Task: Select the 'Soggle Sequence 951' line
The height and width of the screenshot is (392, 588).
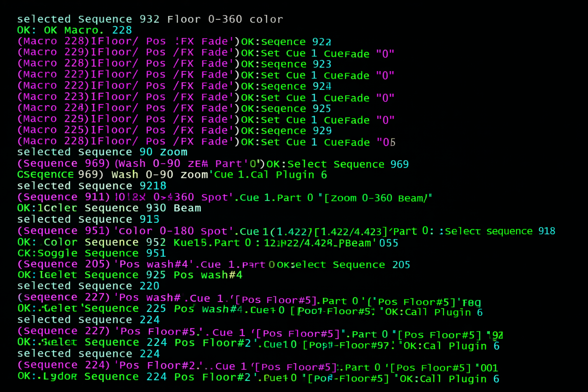Action: (92, 253)
